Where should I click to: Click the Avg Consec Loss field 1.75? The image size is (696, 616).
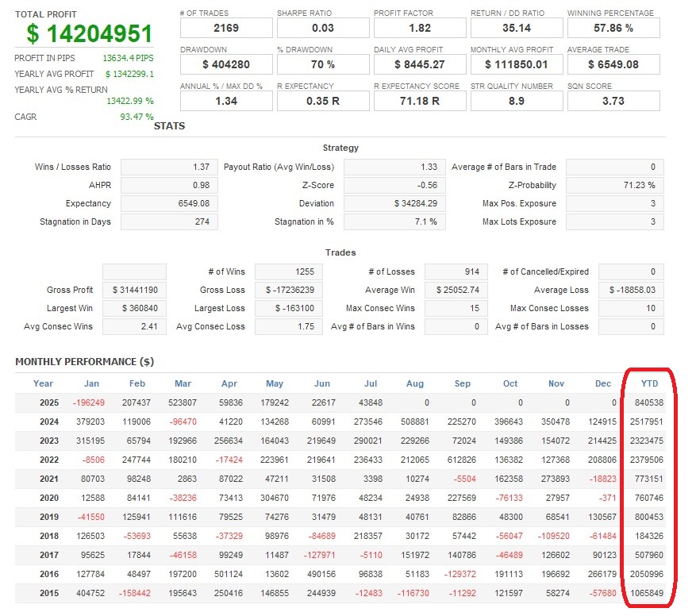(289, 326)
